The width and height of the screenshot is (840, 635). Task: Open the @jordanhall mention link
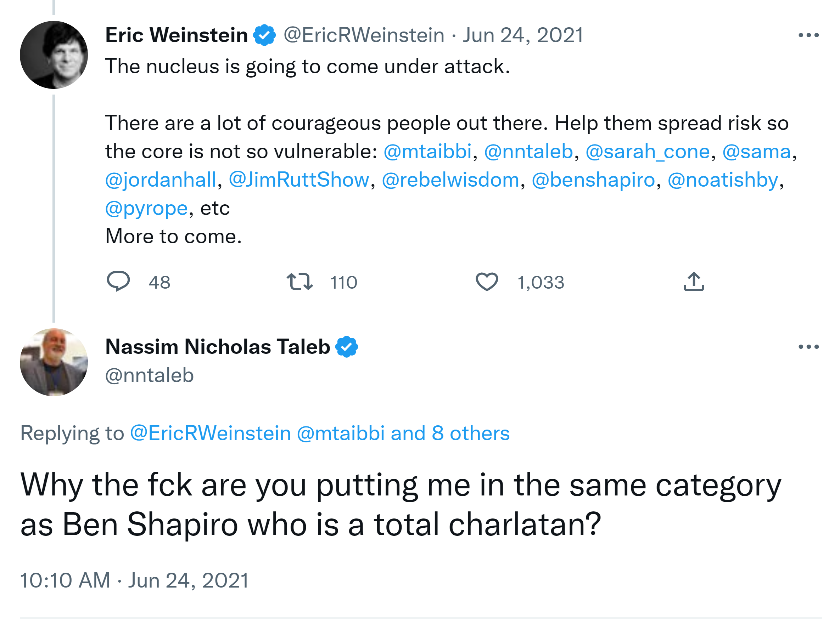[161, 180]
